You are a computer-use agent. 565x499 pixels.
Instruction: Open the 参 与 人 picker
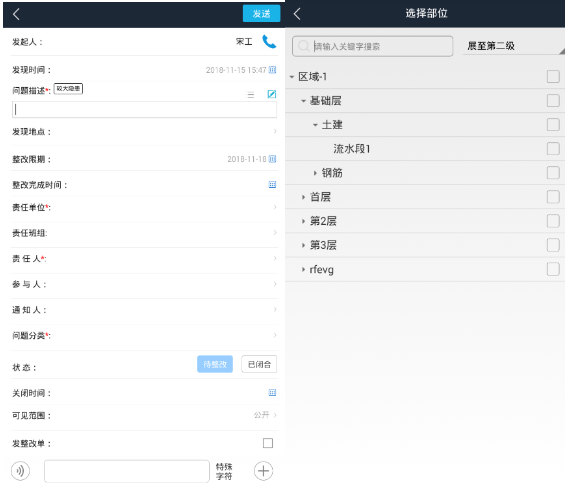pos(144,284)
